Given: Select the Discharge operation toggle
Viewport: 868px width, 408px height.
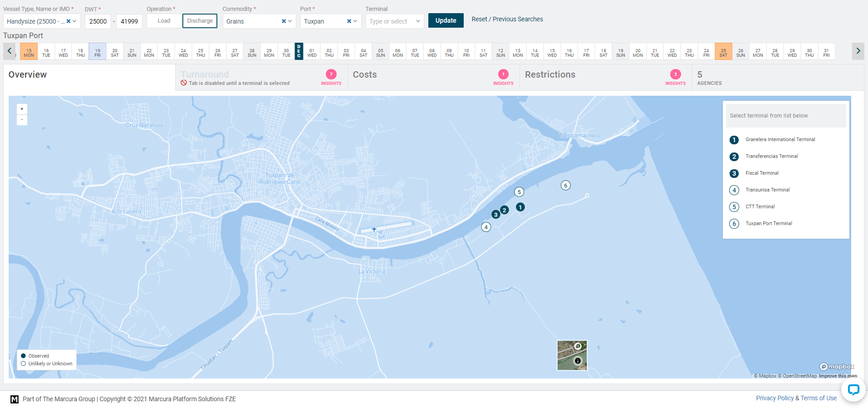Looking at the screenshot, I should click(200, 21).
